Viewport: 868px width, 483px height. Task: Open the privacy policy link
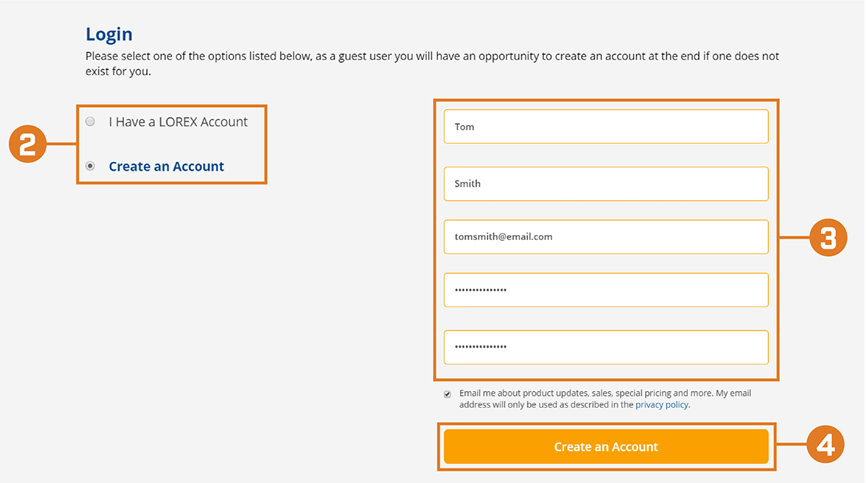[663, 405]
